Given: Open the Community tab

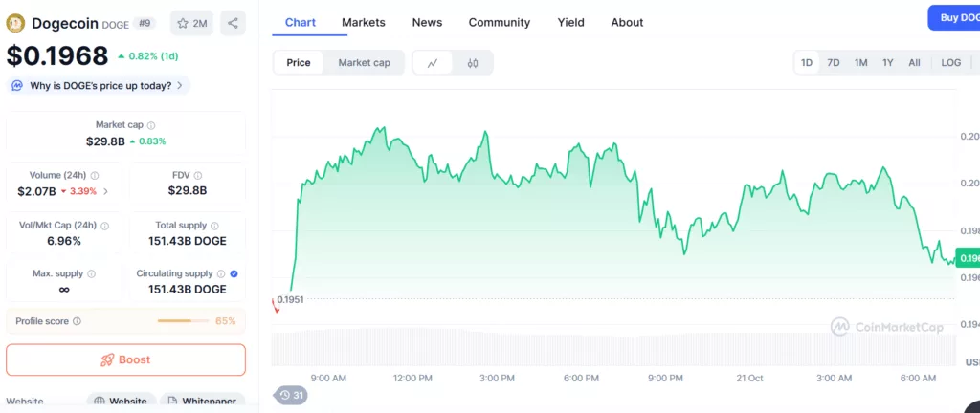Looking at the screenshot, I should tap(500, 22).
